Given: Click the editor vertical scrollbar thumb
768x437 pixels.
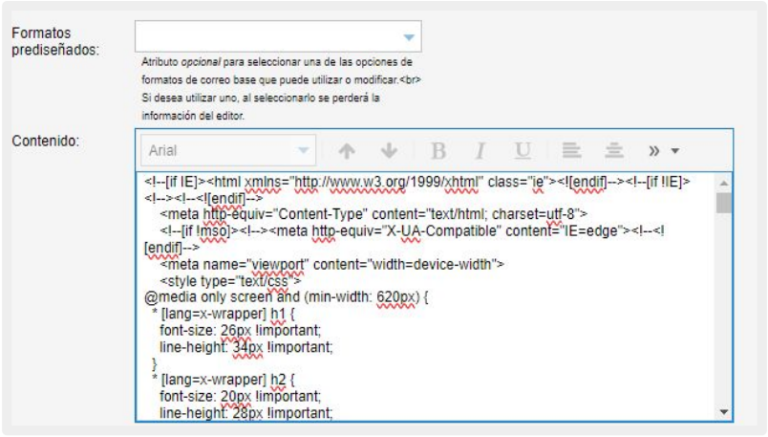Looking at the screenshot, I should tap(724, 203).
